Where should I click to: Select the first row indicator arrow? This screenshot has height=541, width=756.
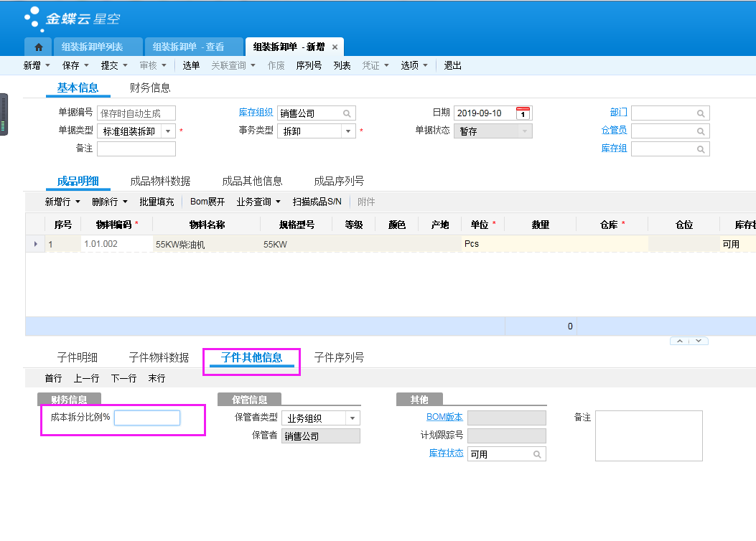pyautogui.click(x=36, y=244)
